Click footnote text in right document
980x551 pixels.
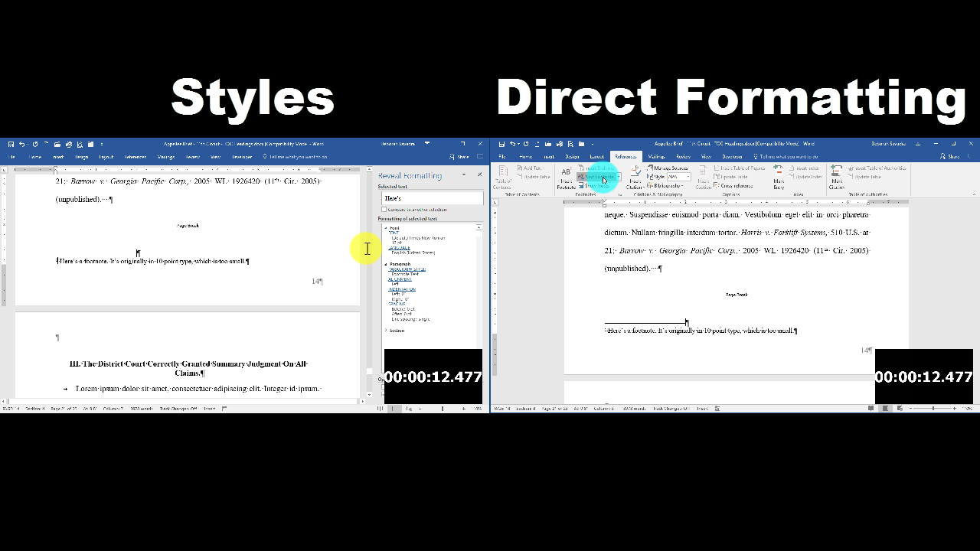701,331
